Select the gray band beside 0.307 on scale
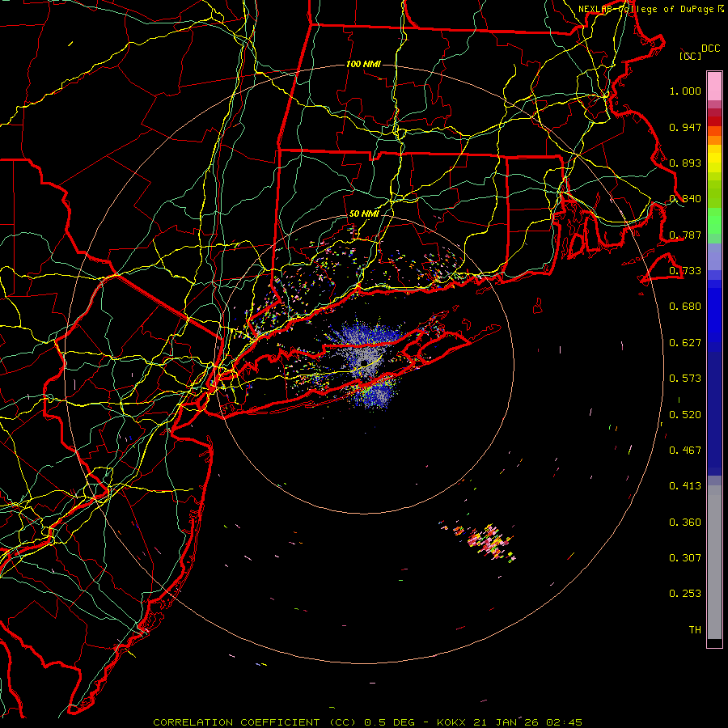 click(x=714, y=562)
